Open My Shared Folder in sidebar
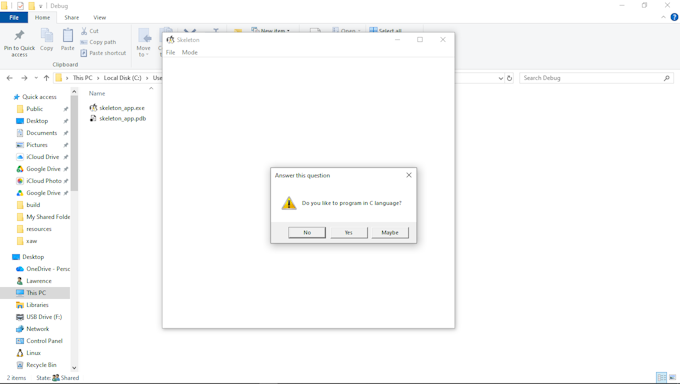 click(x=43, y=217)
